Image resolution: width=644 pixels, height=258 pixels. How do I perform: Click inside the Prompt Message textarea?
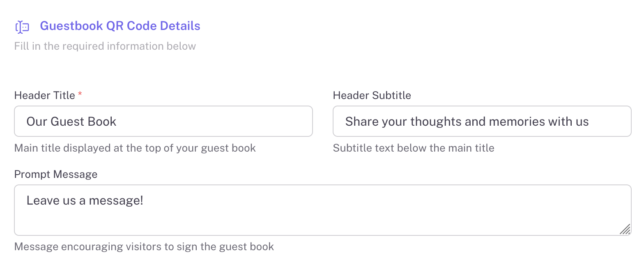(x=323, y=210)
